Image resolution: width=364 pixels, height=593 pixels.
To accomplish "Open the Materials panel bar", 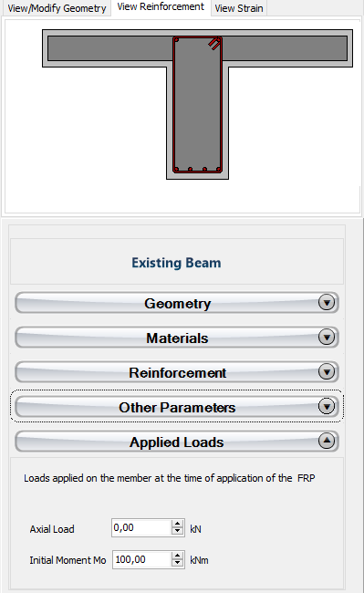I will tap(177, 337).
